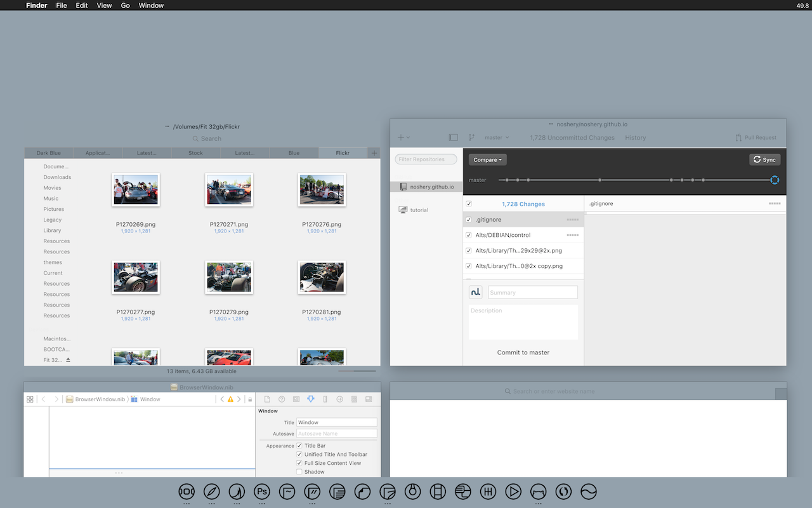Open the master branch dropdown

click(x=497, y=138)
